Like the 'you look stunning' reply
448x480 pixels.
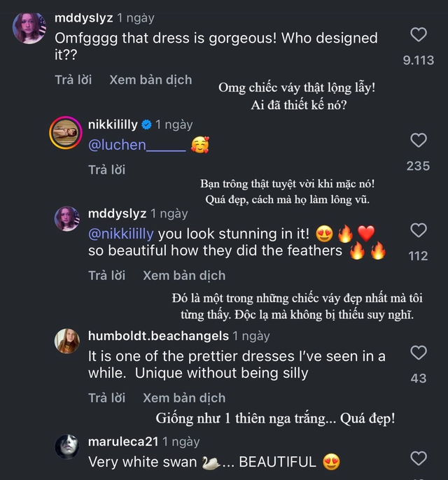click(419, 230)
